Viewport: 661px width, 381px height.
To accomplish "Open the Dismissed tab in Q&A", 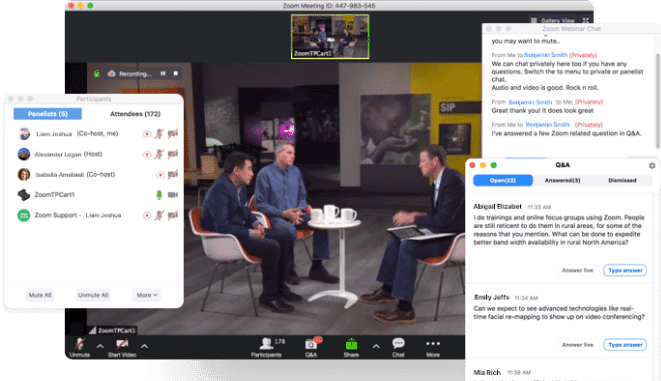I will (622, 180).
